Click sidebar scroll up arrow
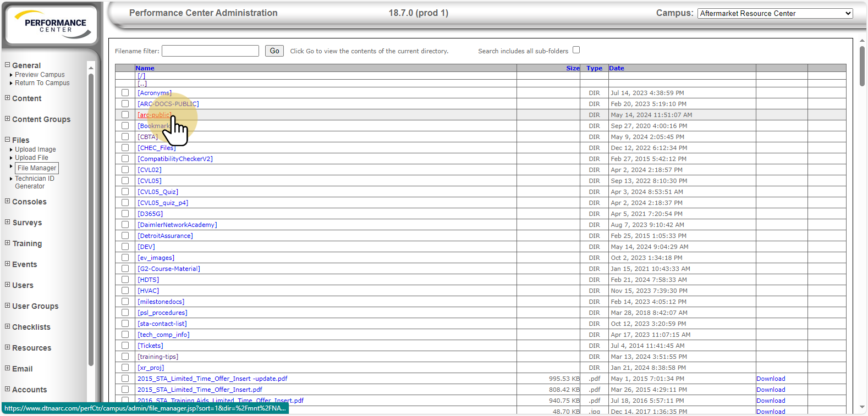 point(91,68)
